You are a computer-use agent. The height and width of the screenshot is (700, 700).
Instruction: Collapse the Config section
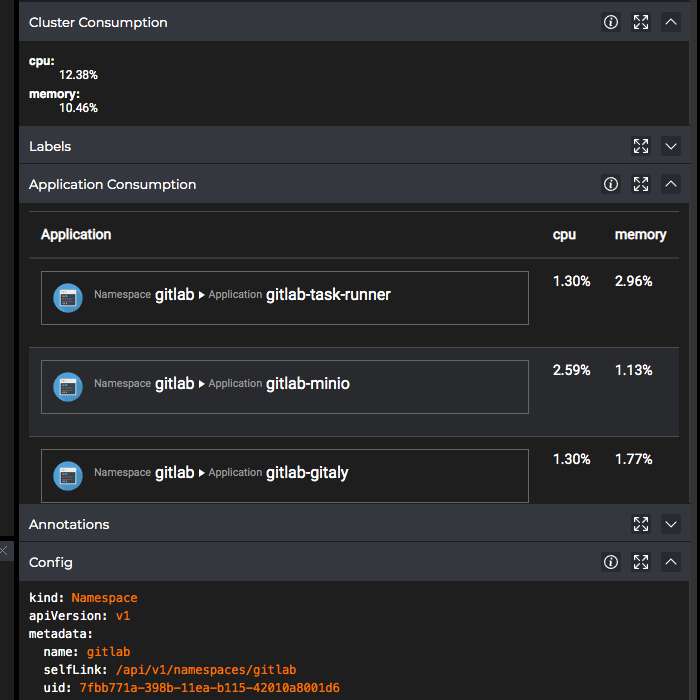[671, 562]
